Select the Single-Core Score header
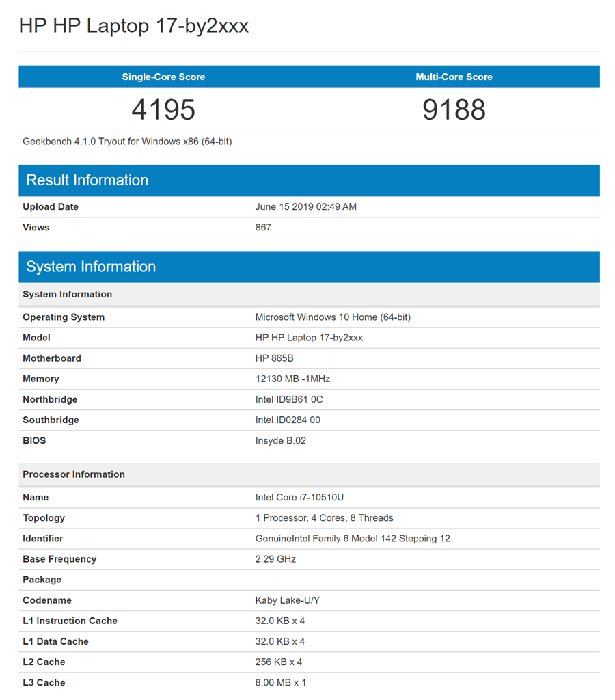The height and width of the screenshot is (700, 615). pyautogui.click(x=163, y=77)
